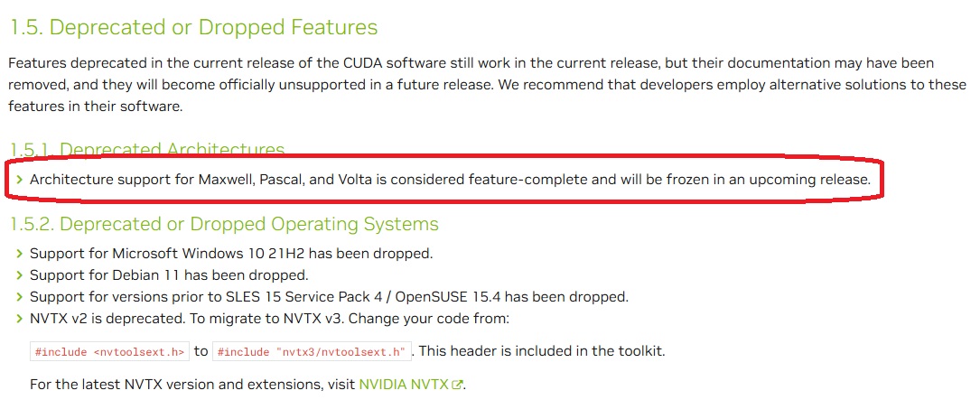Click the intro paragraph about deprecated CUDA features
980x409 pixels.
point(488,85)
